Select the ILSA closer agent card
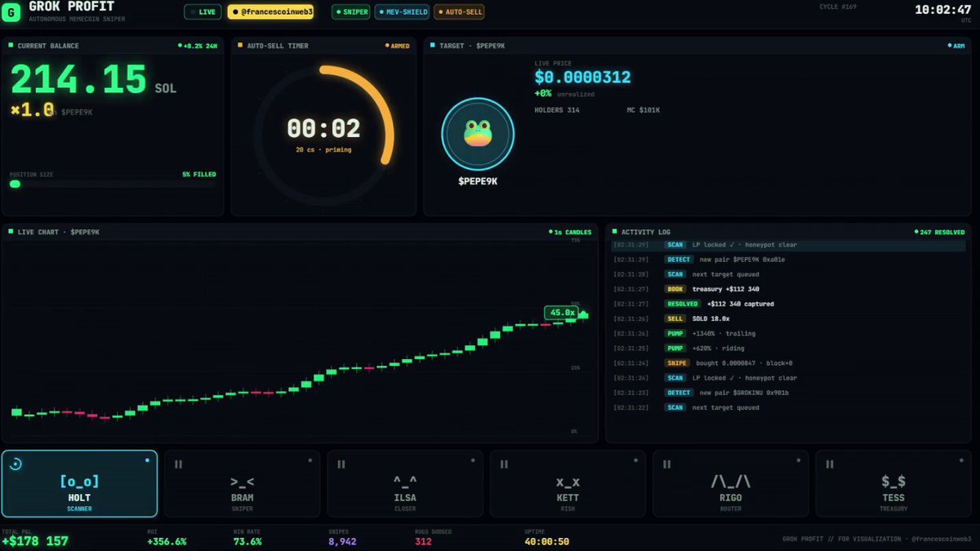The height and width of the screenshot is (551, 980). (405, 483)
